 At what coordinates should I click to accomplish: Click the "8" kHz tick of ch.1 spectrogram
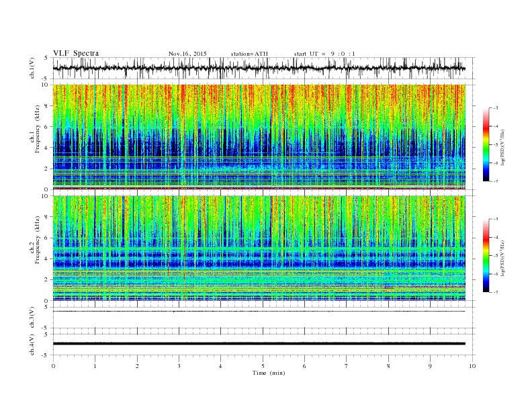coord(47,106)
